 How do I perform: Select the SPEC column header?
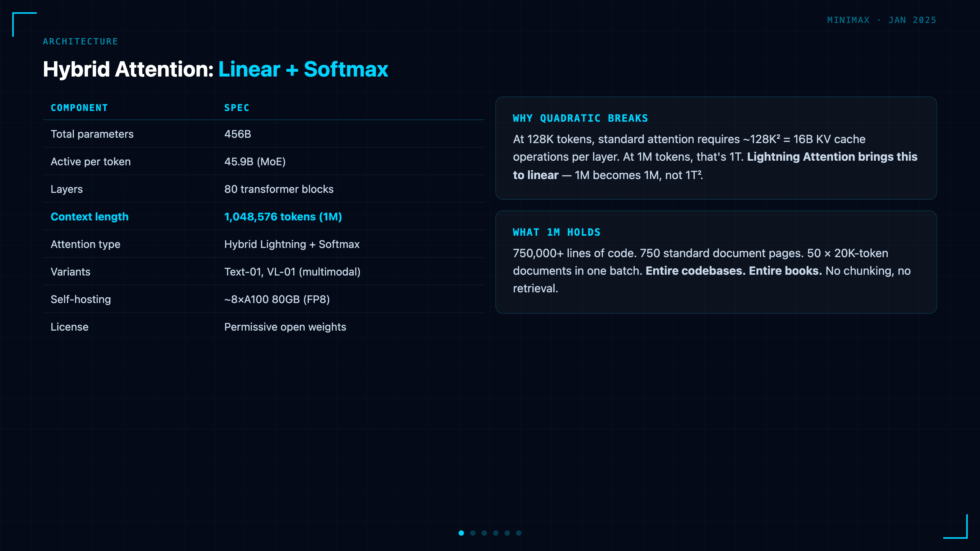pyautogui.click(x=237, y=108)
